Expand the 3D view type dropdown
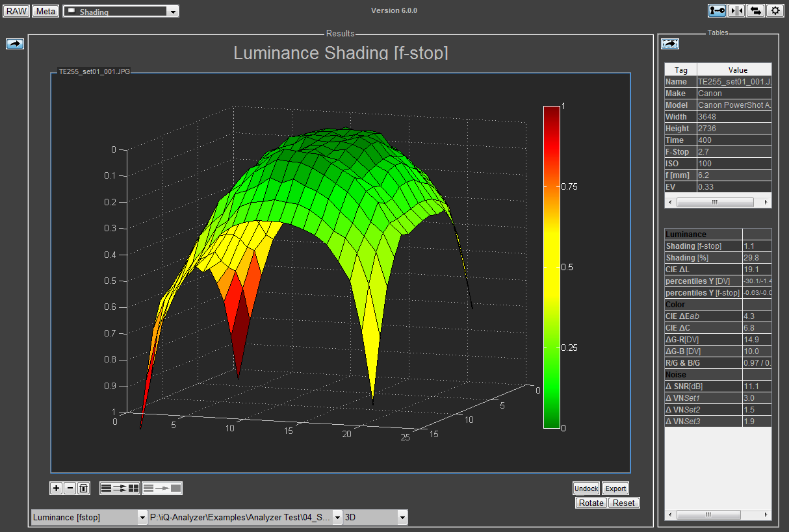This screenshot has height=532, width=789. 376,517
